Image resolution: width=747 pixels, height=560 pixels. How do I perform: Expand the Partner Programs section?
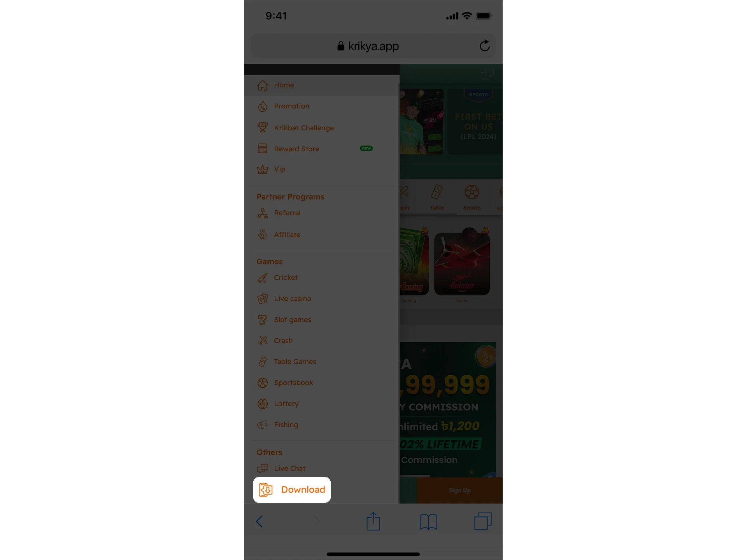click(291, 196)
